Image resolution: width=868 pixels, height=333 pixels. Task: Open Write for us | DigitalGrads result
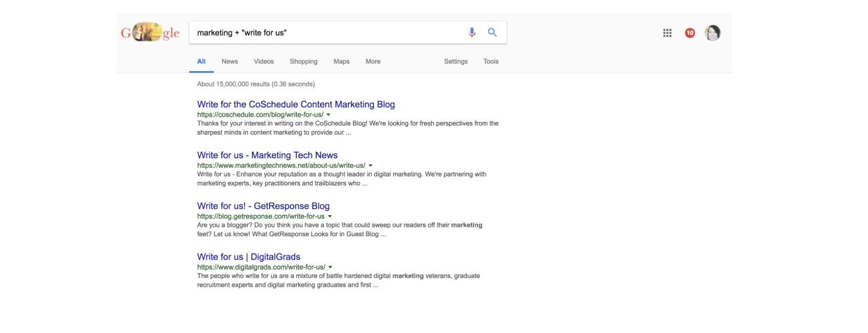249,257
